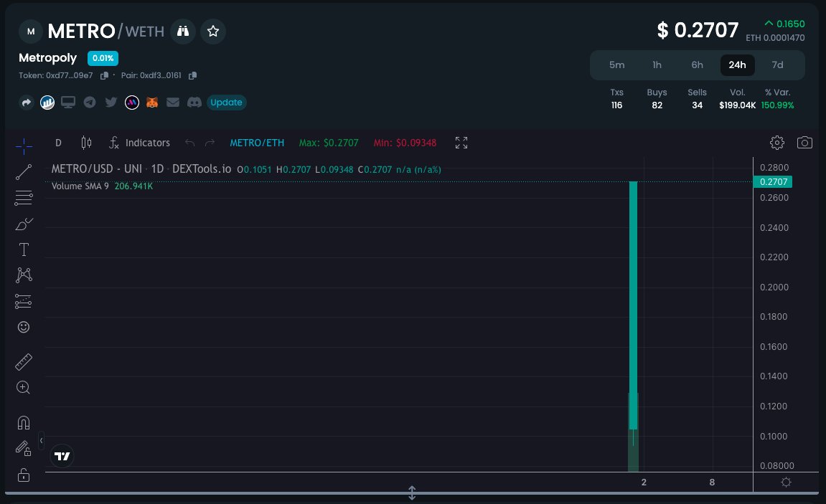Toggle stay in drawing mode pencil-lock
The image size is (826, 504).
click(x=24, y=448)
